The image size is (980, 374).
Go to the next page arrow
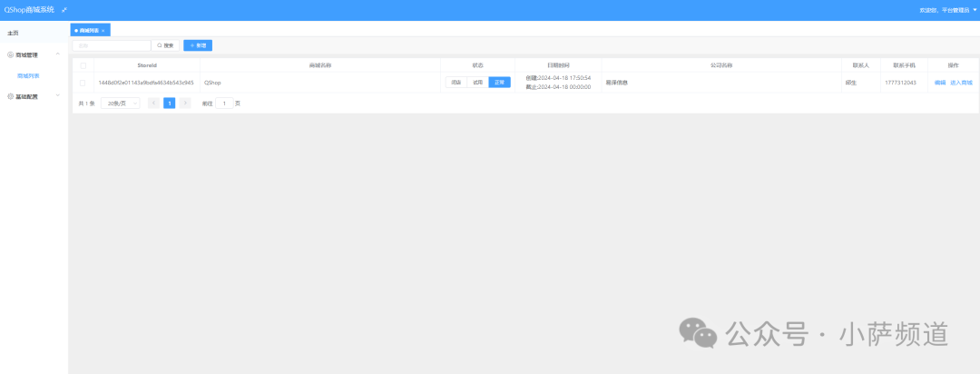tap(185, 103)
